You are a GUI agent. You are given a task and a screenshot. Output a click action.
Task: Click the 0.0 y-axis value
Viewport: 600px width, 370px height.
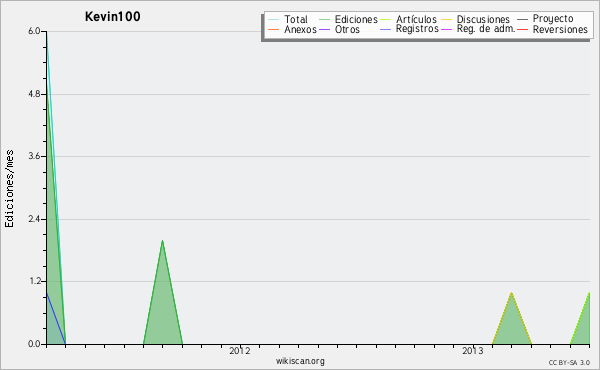(34, 344)
